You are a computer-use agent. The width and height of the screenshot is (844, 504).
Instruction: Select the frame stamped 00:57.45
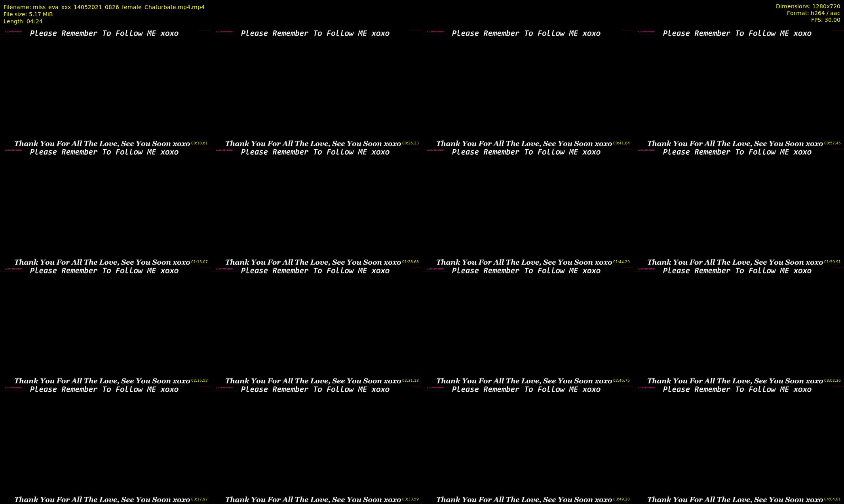point(738,89)
